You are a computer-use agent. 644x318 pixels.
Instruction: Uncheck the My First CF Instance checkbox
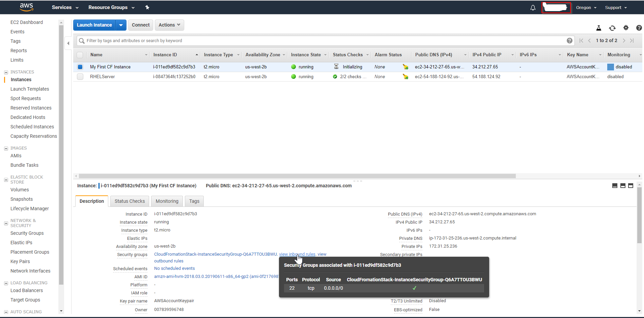[80, 67]
